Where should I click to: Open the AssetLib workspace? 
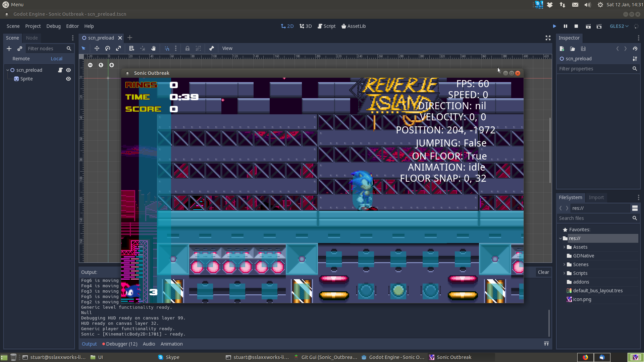pyautogui.click(x=354, y=26)
